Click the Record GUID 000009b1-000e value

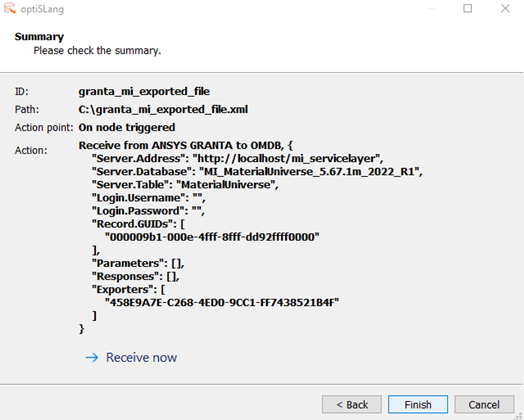click(x=212, y=237)
